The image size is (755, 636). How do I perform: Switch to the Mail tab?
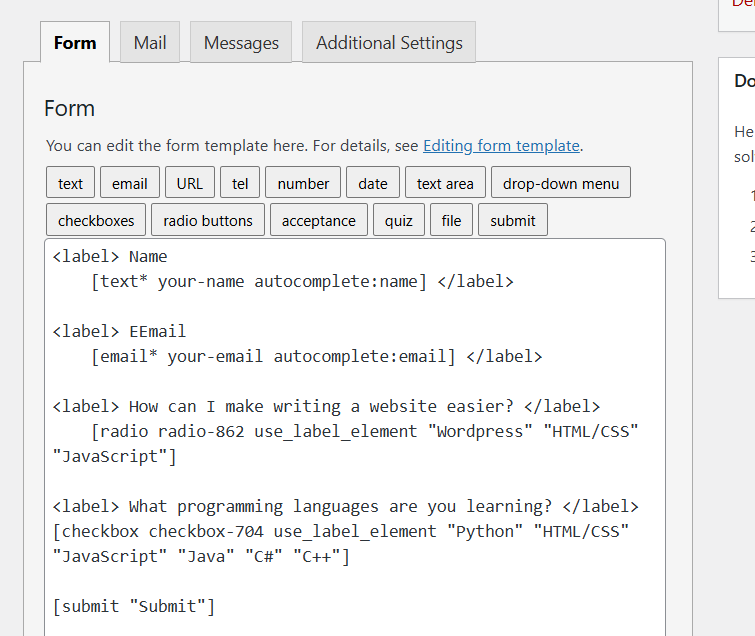click(150, 43)
